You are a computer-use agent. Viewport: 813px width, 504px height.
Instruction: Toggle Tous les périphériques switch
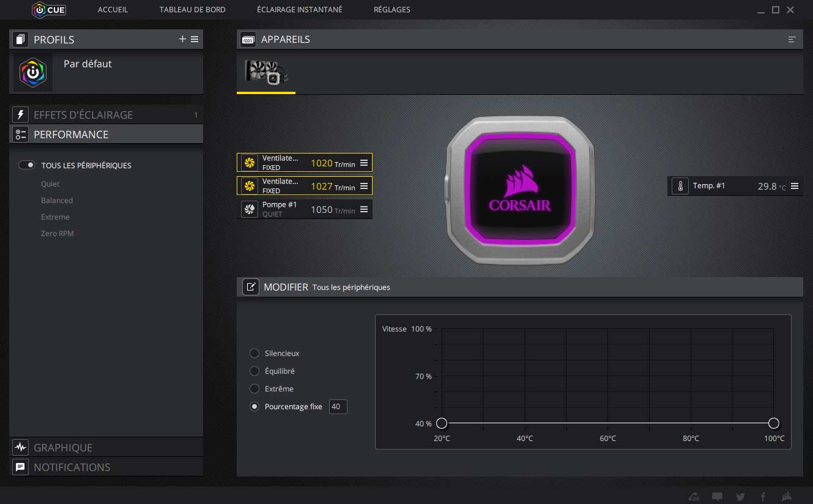(27, 165)
